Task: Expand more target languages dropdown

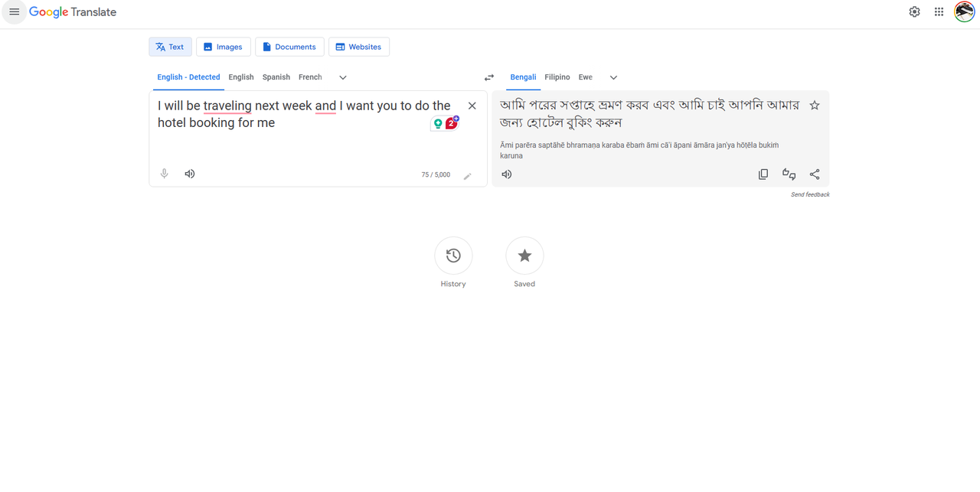Action: coord(613,77)
